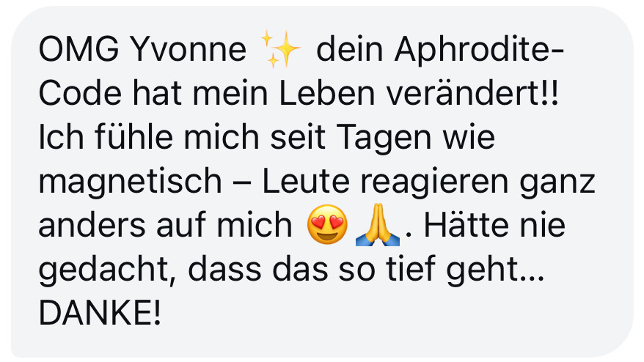Viewport: 644px width, 362px height.
Task: Click the name "Yvonne" in the message
Action: 188,49
